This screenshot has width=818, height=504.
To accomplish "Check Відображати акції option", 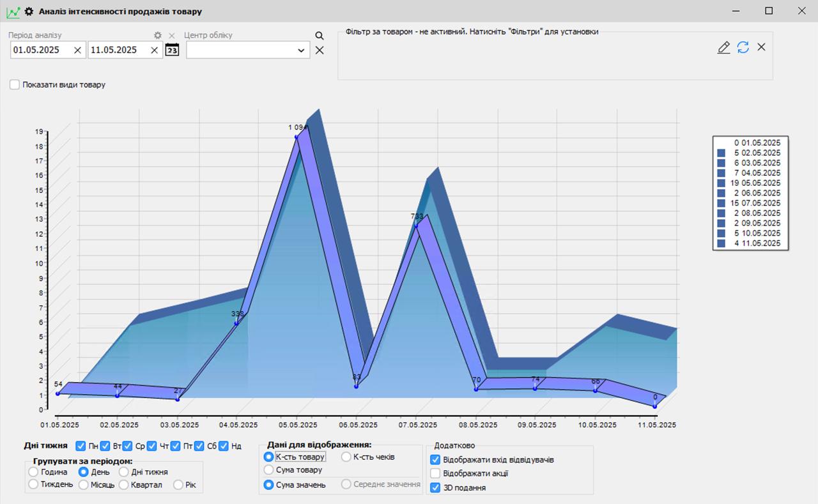I will click(x=435, y=473).
